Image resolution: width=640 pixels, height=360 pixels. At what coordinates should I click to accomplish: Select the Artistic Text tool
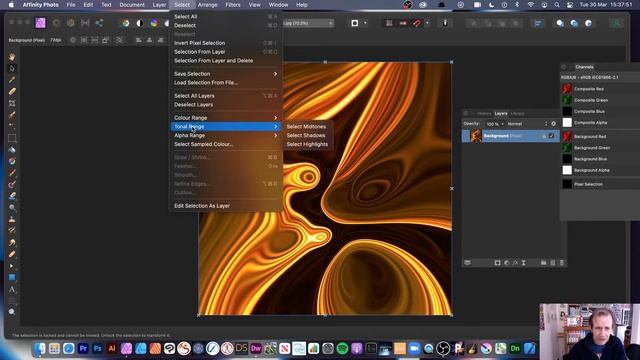point(12,289)
